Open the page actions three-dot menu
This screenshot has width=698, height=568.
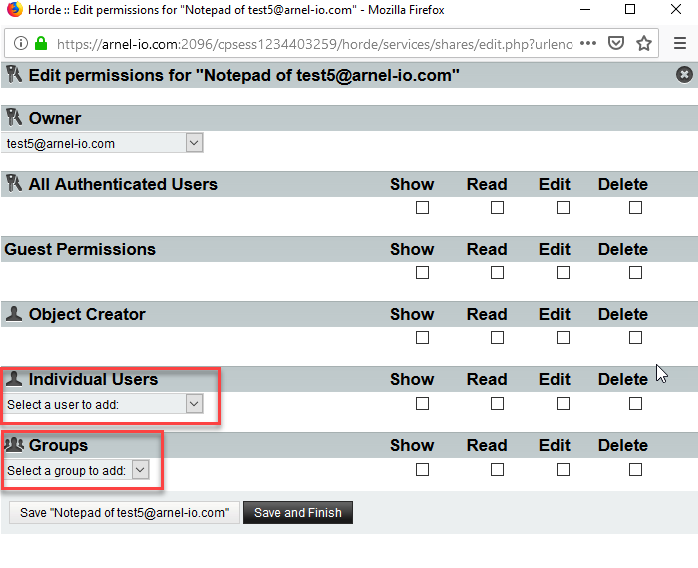(x=588, y=44)
